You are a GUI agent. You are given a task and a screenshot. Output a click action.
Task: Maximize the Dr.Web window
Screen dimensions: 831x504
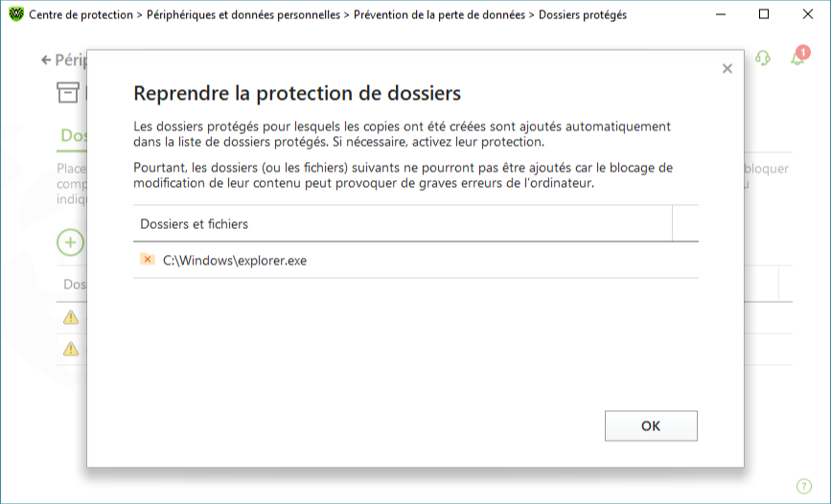(x=764, y=14)
